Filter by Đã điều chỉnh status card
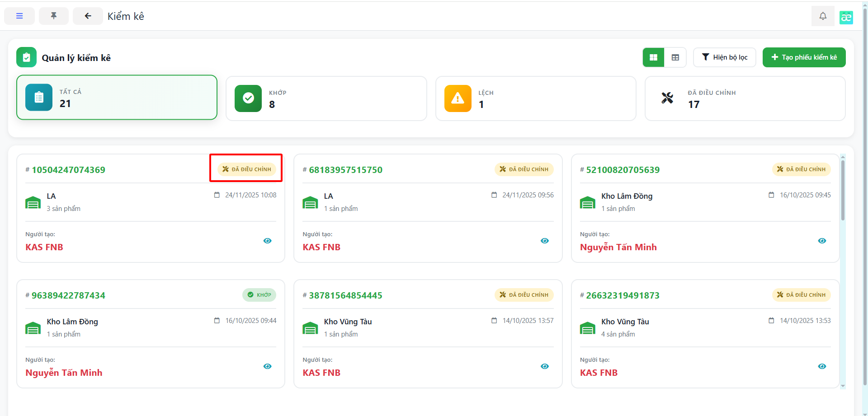 [x=745, y=98]
